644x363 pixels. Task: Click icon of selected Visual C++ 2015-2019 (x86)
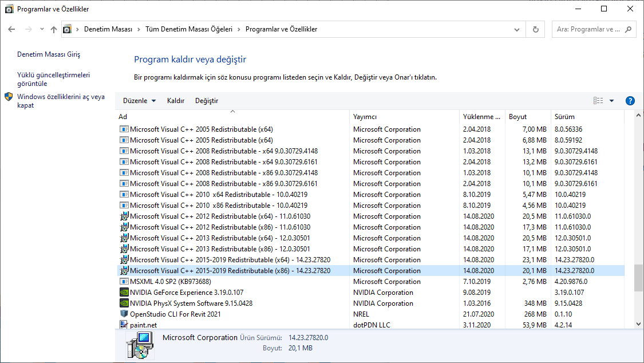click(124, 271)
